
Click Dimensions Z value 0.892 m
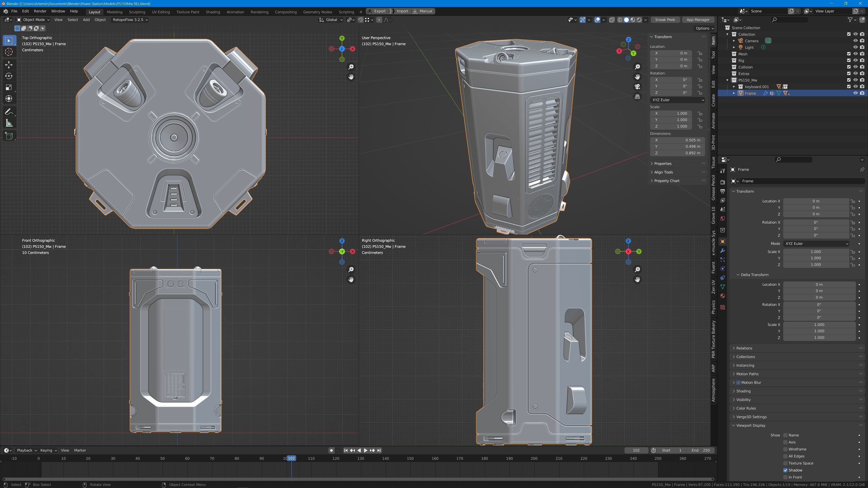[678, 153]
